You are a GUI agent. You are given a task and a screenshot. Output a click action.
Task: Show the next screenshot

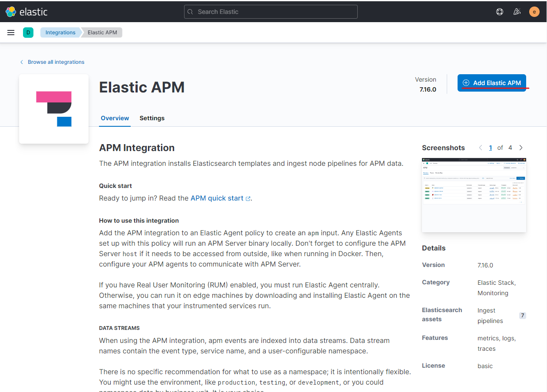point(521,148)
